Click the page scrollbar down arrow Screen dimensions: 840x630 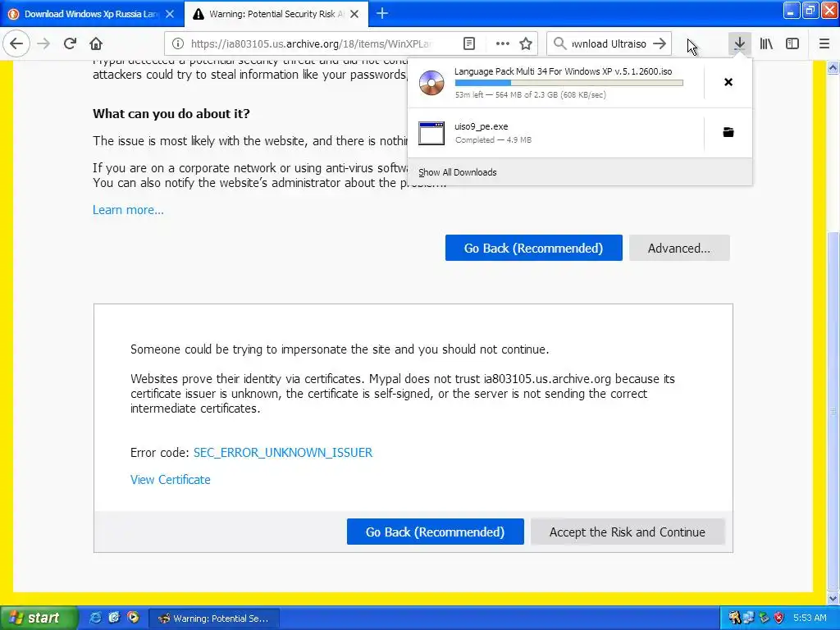(x=833, y=598)
